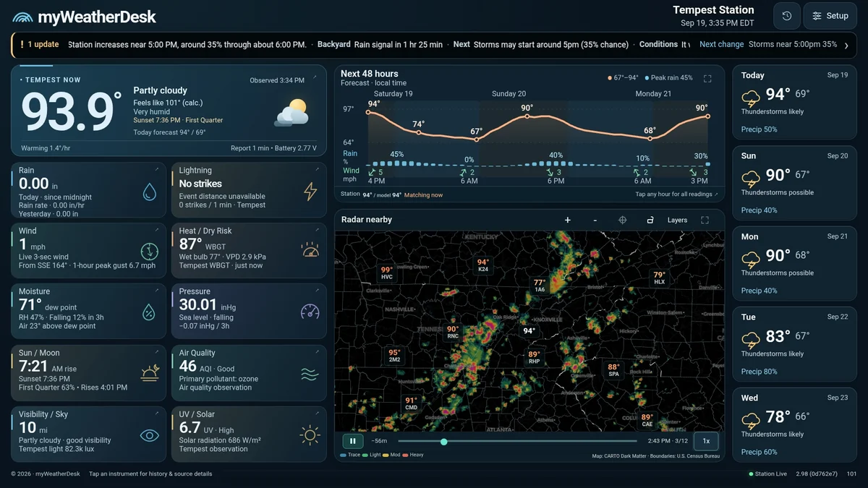Click the Wed thunderstorm icon
The image size is (868, 488).
point(751,420)
